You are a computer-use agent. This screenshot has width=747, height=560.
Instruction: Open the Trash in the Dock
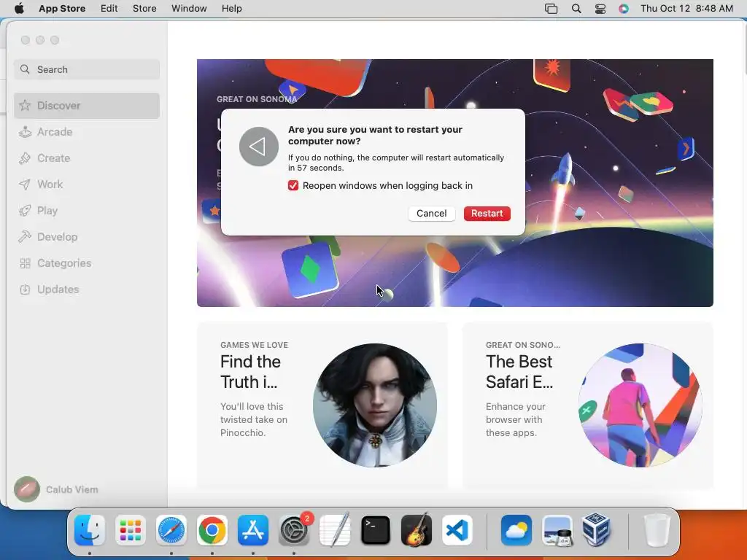(657, 530)
